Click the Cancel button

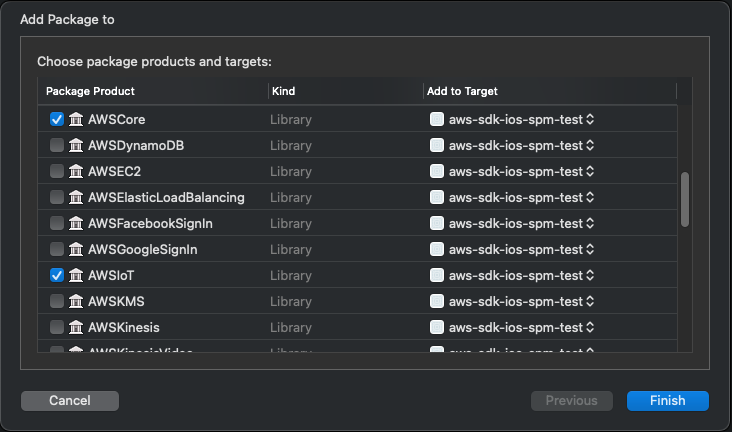click(70, 401)
